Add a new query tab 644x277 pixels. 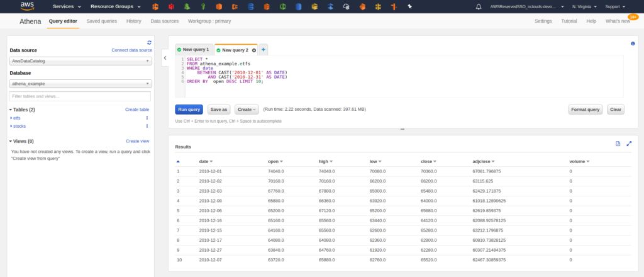[x=264, y=50]
